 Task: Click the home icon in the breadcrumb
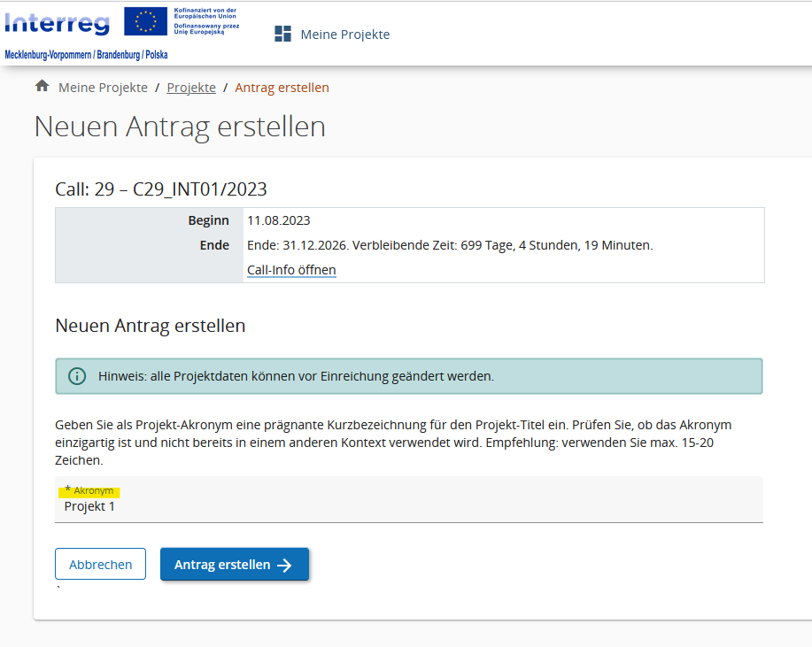point(42,87)
